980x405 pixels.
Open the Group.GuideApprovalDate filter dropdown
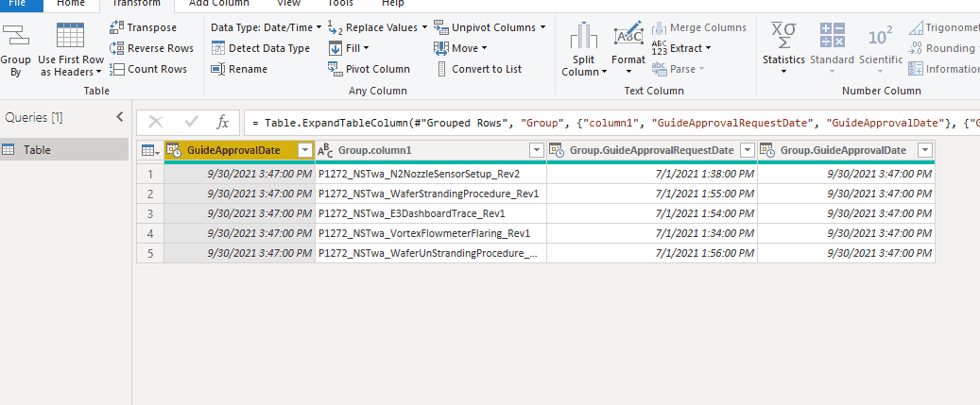(x=925, y=150)
